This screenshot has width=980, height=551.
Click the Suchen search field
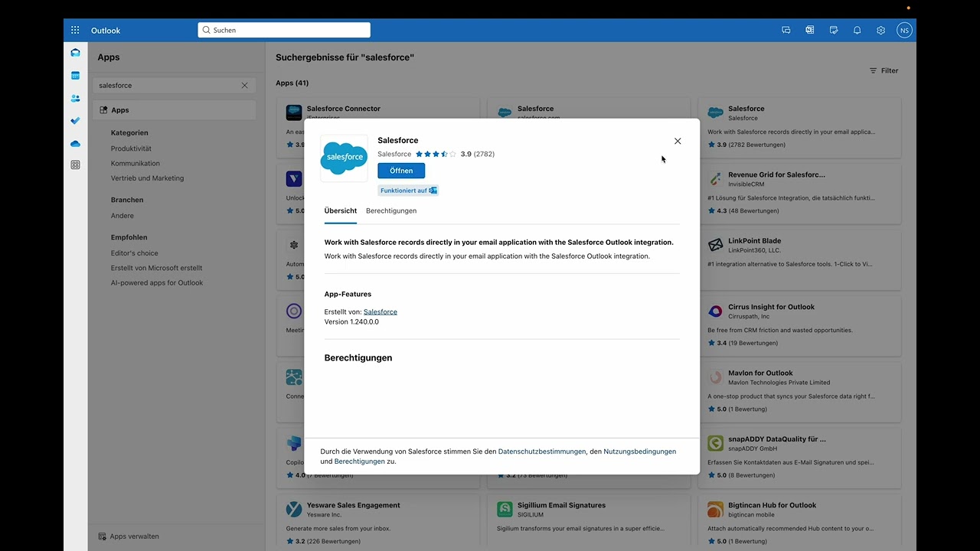284,30
